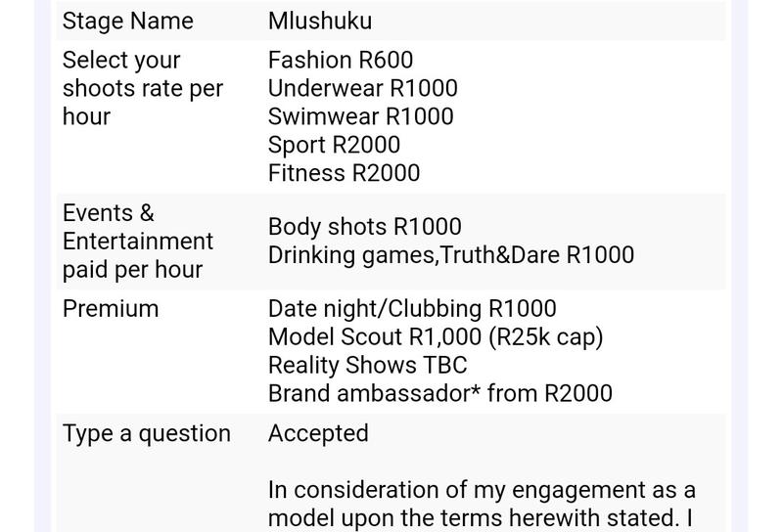Click the Accepted response text
The width and height of the screenshot is (783, 532).
click(x=319, y=433)
